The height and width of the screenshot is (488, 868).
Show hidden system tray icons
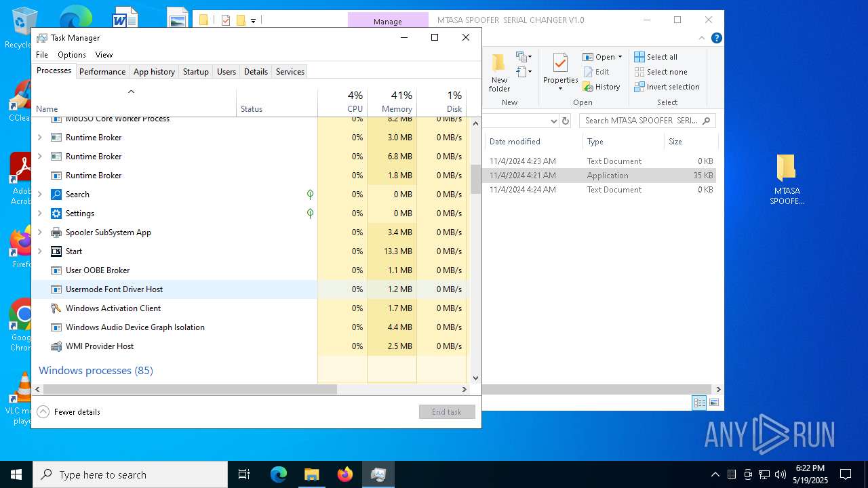pos(715,474)
